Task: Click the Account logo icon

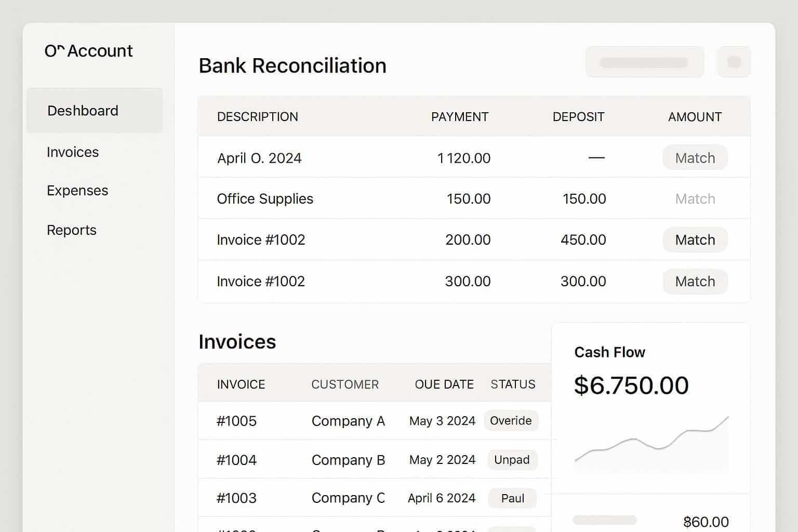Action: pos(54,51)
